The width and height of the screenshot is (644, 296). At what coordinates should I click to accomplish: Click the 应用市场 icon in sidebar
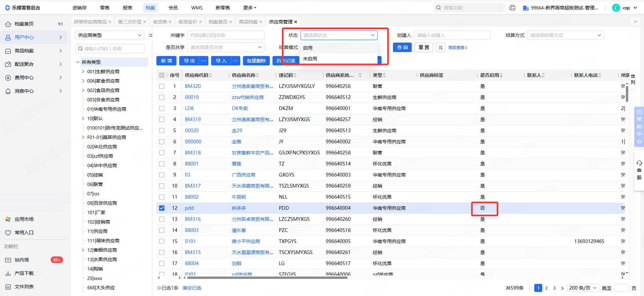point(8,219)
